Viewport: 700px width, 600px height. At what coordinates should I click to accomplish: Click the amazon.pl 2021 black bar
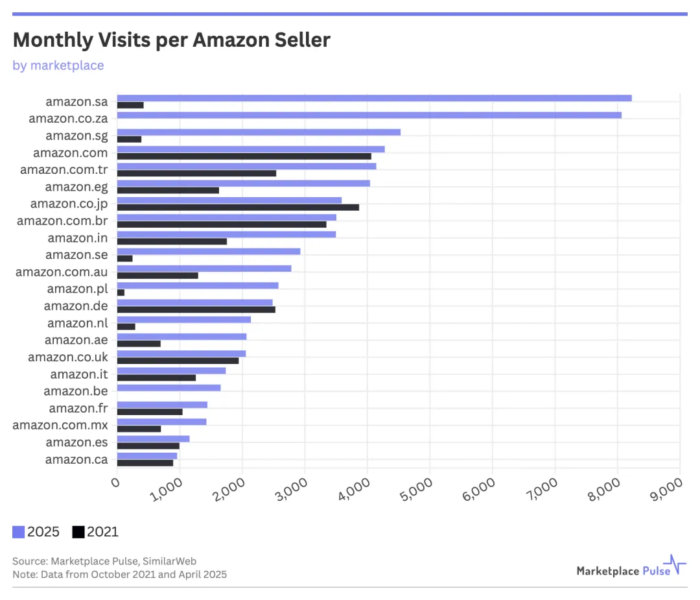click(121, 293)
